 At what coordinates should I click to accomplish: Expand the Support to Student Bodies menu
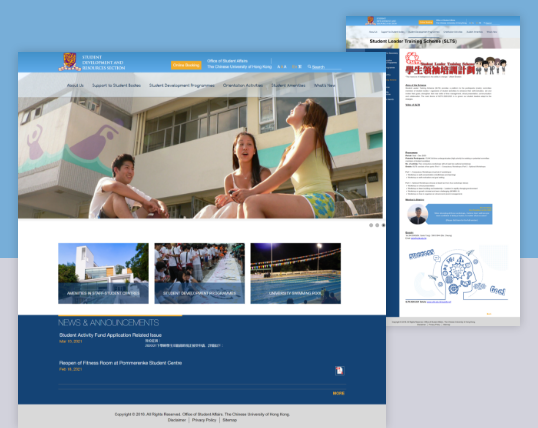(x=116, y=85)
